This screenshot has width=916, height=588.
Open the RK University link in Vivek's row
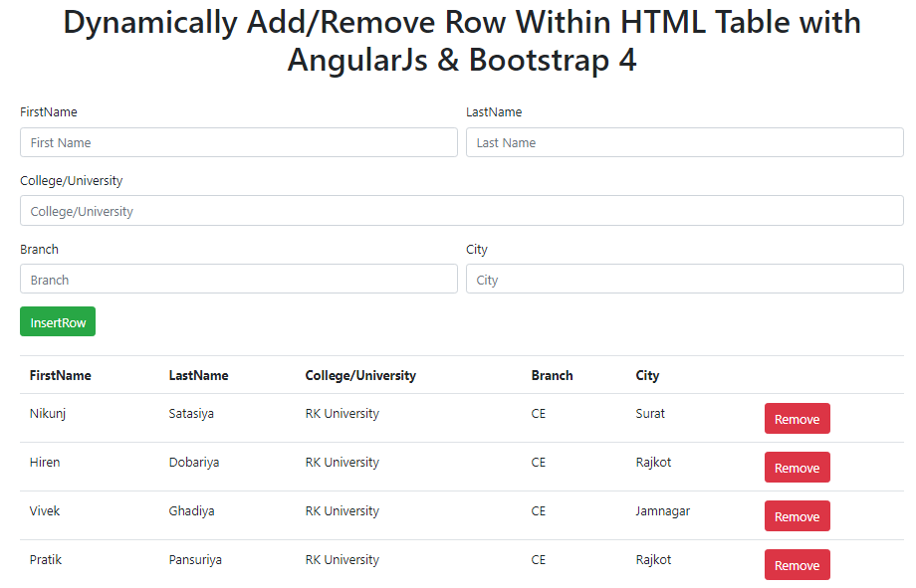[x=342, y=510]
